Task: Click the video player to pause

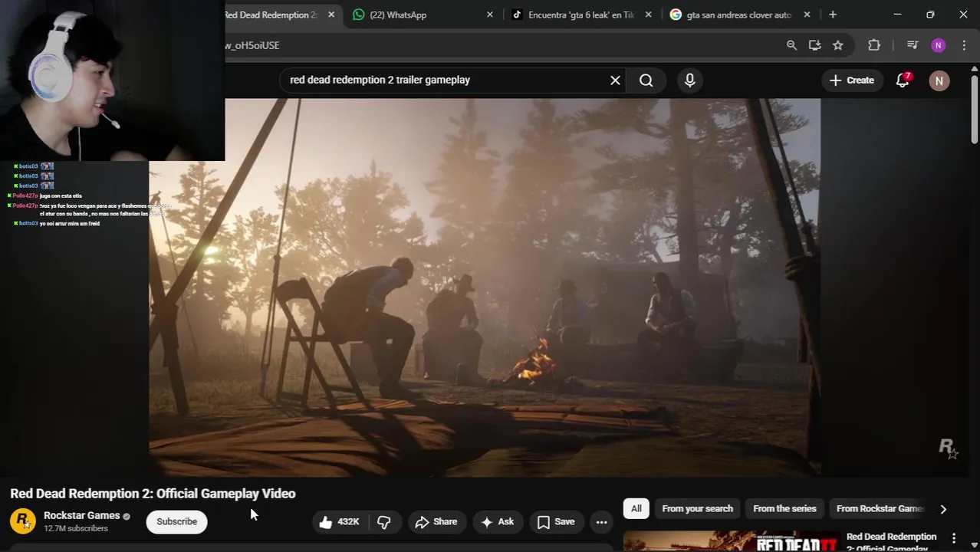Action: point(485,287)
